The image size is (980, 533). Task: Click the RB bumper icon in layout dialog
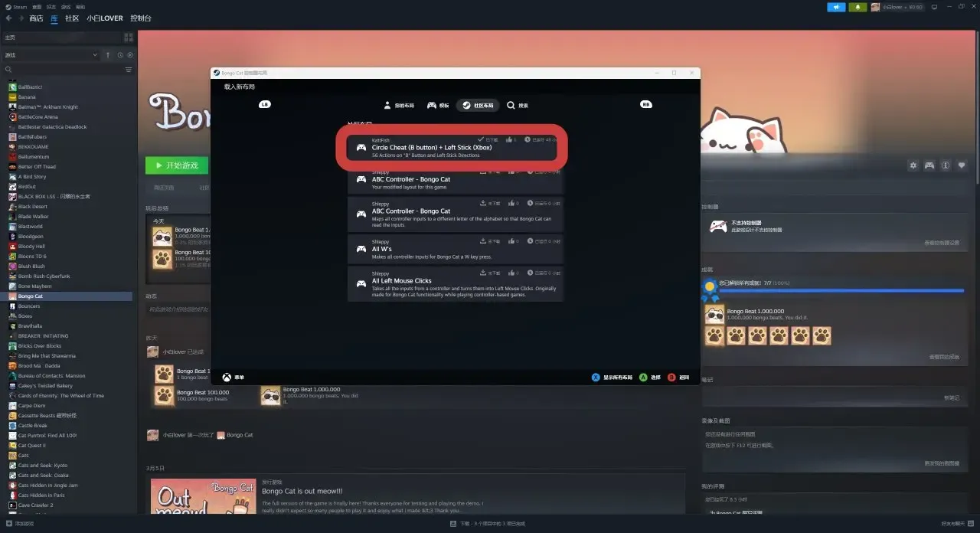click(646, 105)
